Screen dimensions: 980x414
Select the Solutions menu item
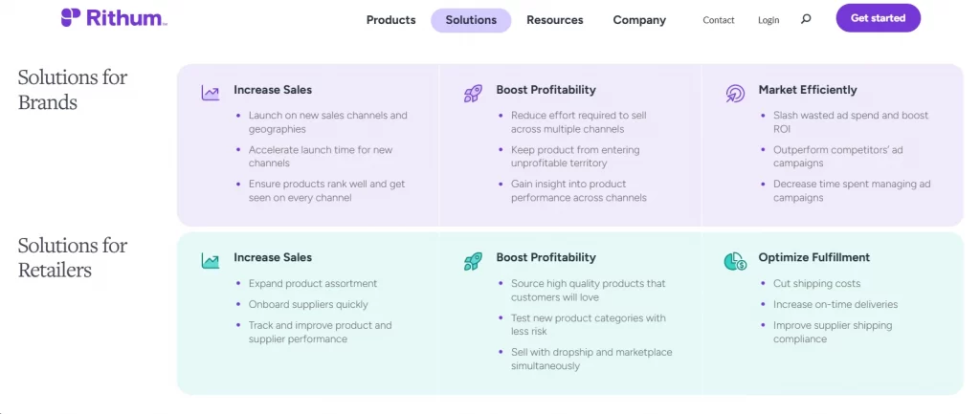(471, 20)
